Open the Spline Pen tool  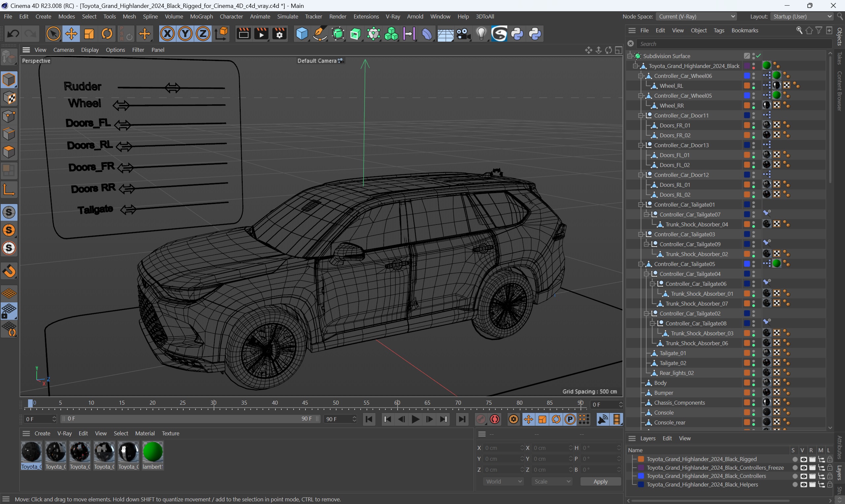coord(319,34)
